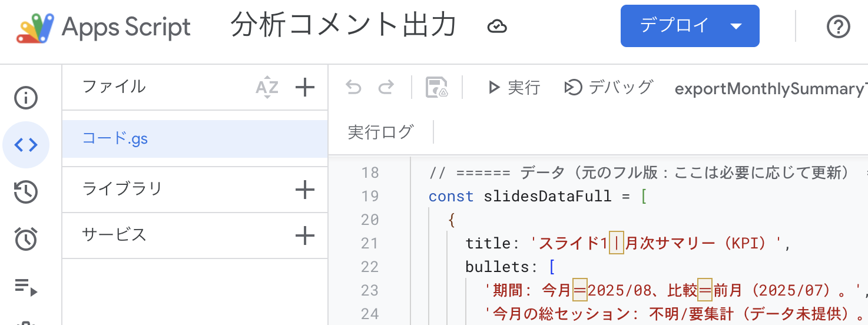Save project with the floppy disk icon

coord(437,88)
